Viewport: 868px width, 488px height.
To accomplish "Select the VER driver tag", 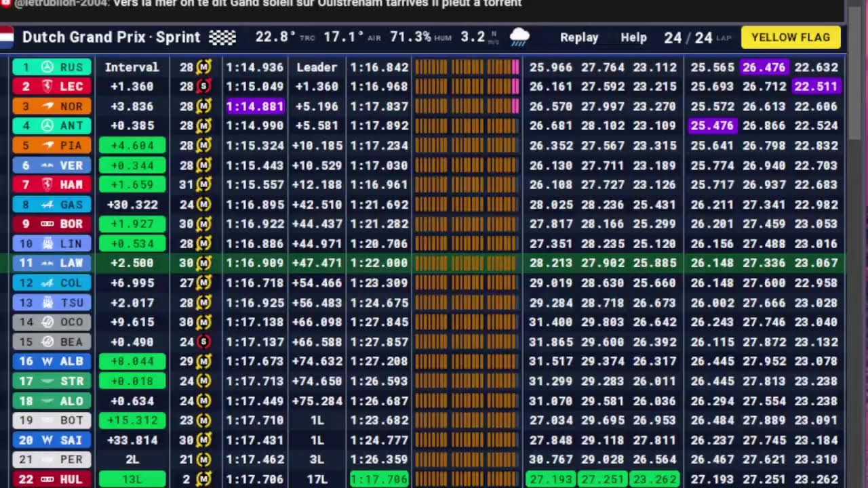I will click(52, 165).
